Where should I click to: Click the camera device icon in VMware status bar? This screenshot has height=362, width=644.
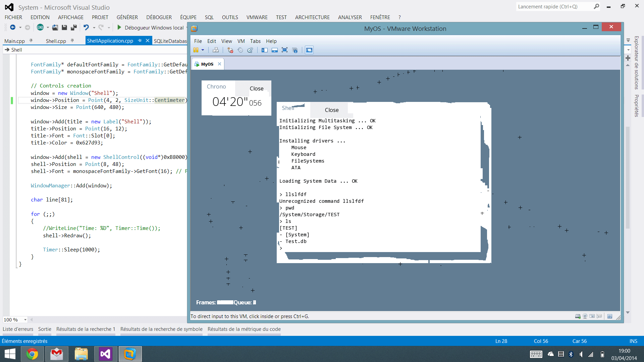(592, 316)
